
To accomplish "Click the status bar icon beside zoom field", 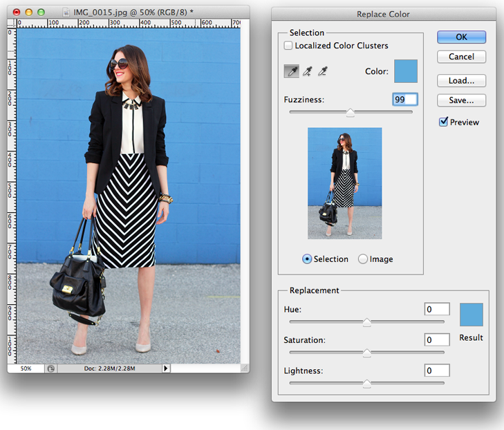I will click(51, 369).
